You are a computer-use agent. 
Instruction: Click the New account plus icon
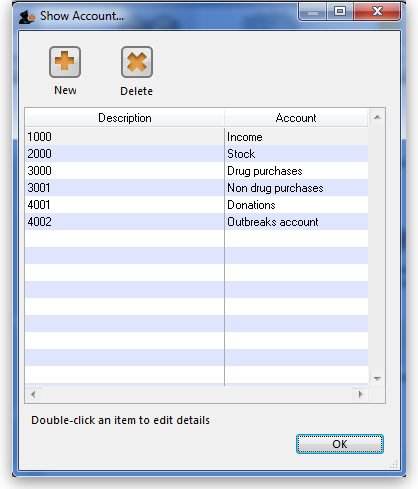(65, 62)
